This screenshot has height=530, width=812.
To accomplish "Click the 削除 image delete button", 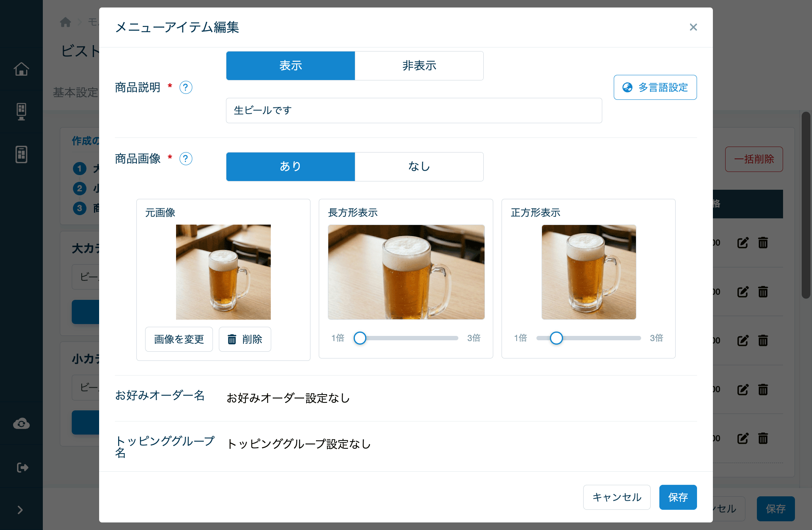I will 245,339.
